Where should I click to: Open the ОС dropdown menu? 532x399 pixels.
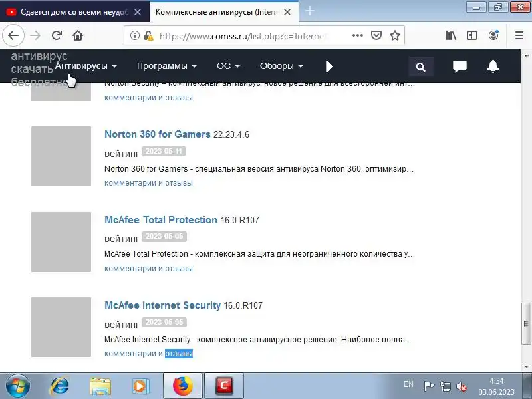(x=228, y=66)
